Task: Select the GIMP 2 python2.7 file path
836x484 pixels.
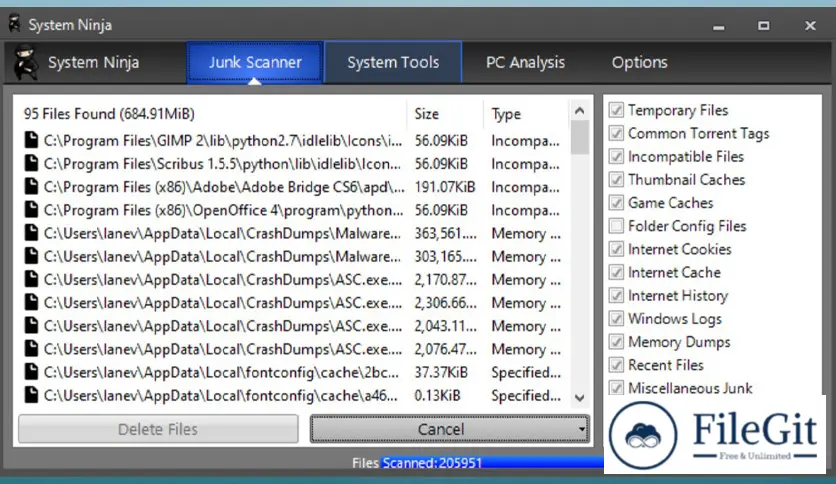Action: (223, 140)
